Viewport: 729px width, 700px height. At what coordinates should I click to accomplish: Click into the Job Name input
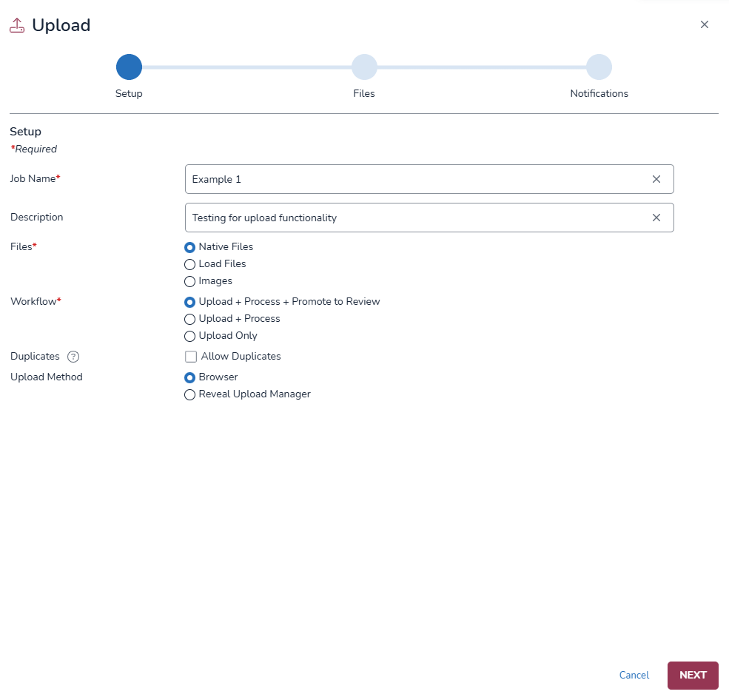click(x=414, y=179)
